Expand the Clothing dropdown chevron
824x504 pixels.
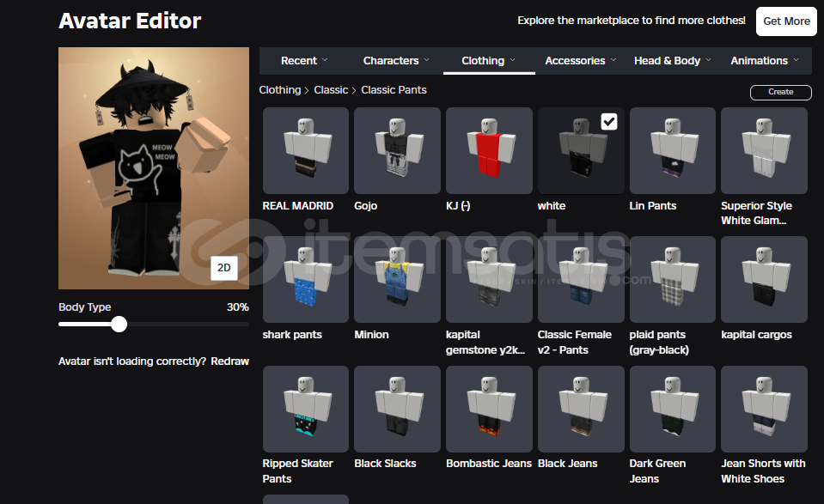tap(512, 60)
